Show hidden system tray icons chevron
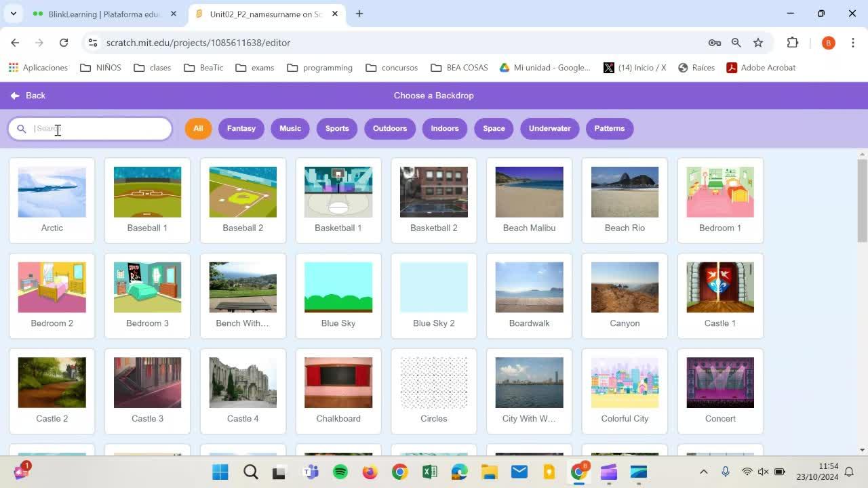This screenshot has height=488, width=868. click(703, 472)
